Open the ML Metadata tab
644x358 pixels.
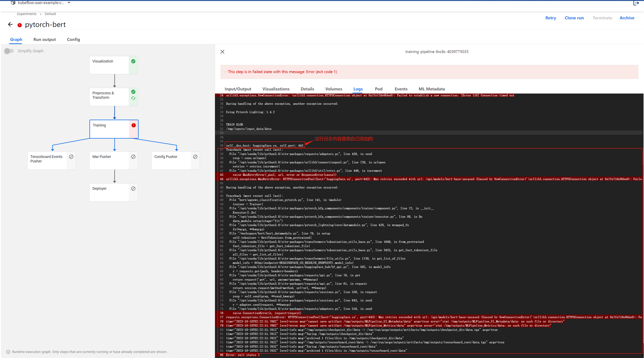(432, 89)
